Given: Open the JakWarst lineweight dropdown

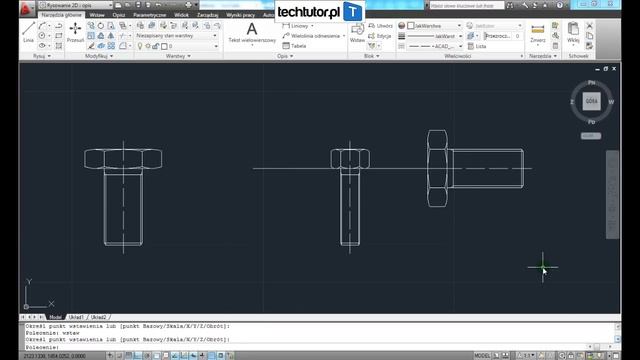Looking at the screenshot, I should tap(434, 36).
